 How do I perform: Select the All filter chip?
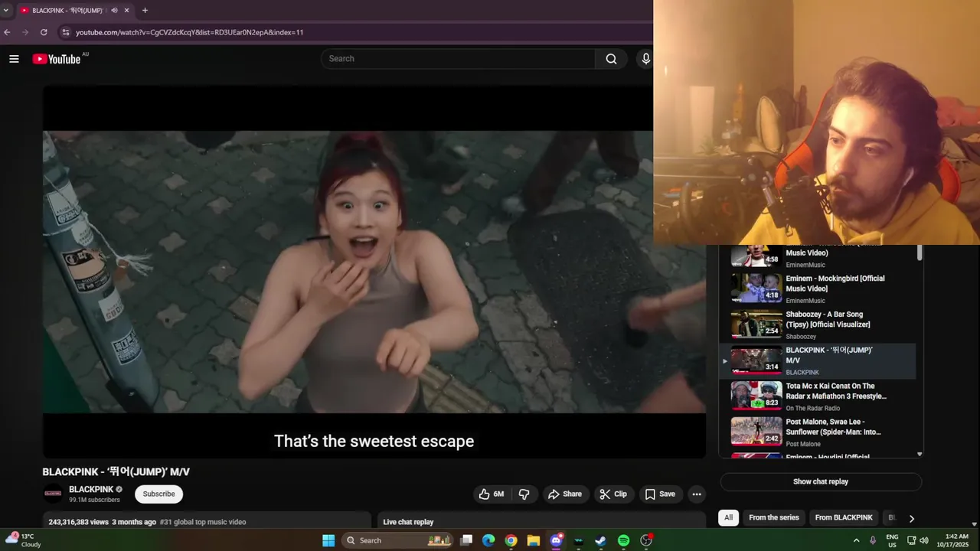pos(728,518)
